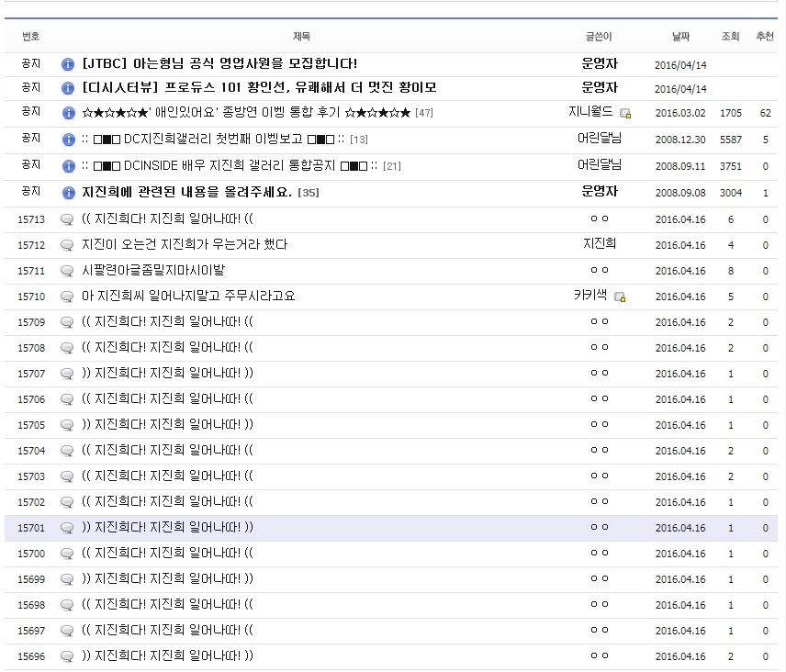This screenshot has height=672, width=786.
Task: Open the title of post number 15700
Action: point(167,554)
